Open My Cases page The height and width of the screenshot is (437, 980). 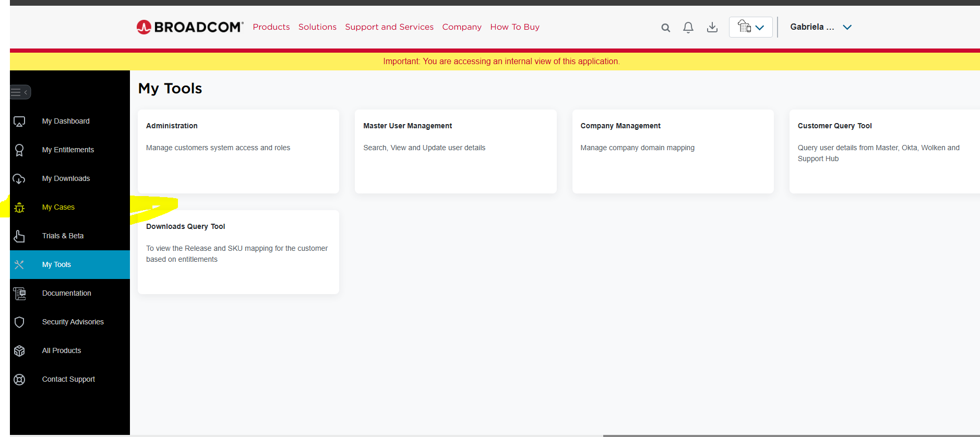click(x=70, y=208)
